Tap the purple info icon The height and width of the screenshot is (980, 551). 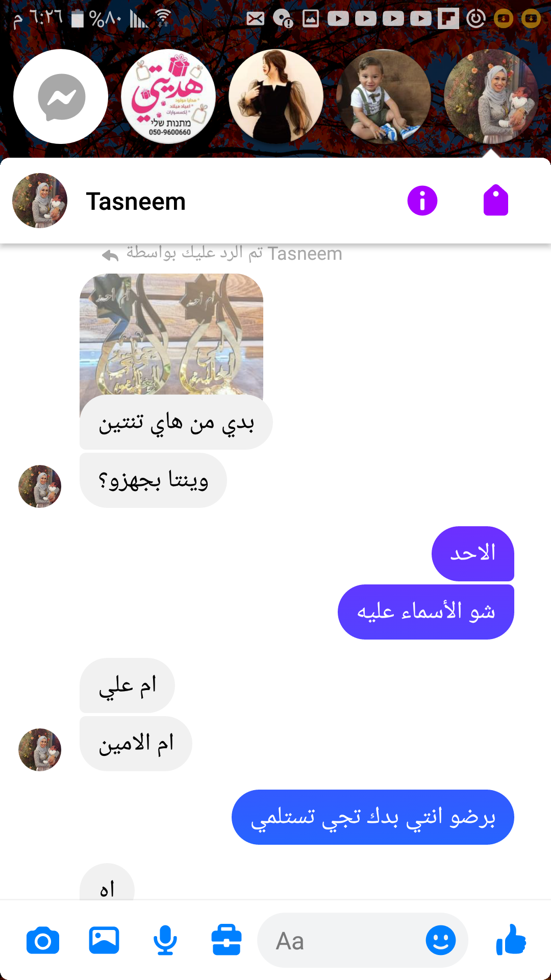coord(422,201)
